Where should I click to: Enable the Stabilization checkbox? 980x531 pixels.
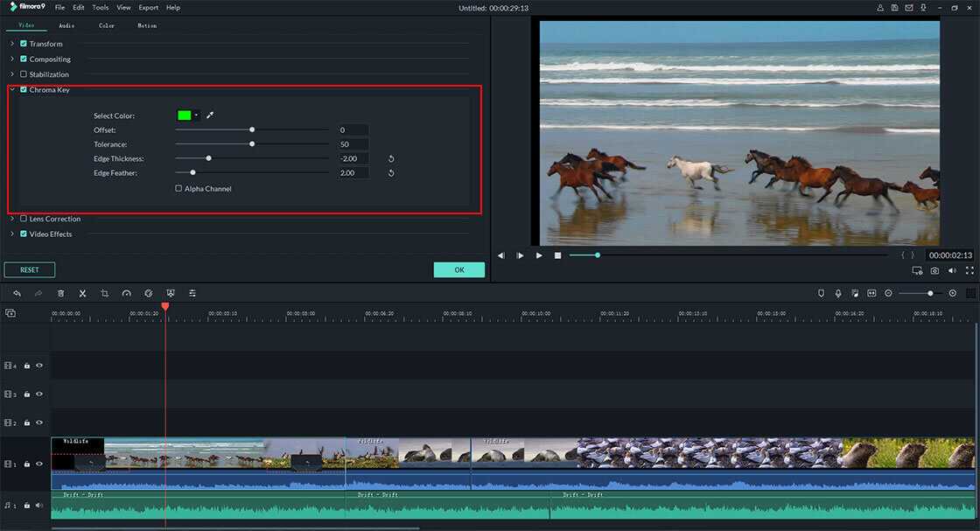[x=24, y=74]
